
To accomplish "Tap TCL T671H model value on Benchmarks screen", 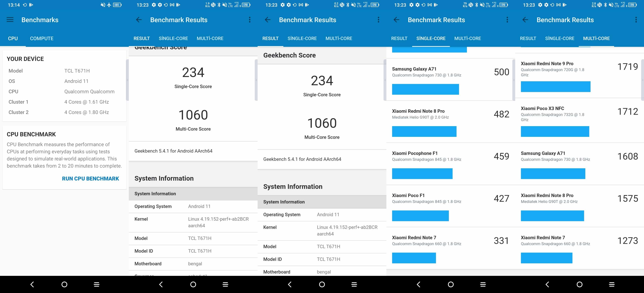I will point(77,71).
